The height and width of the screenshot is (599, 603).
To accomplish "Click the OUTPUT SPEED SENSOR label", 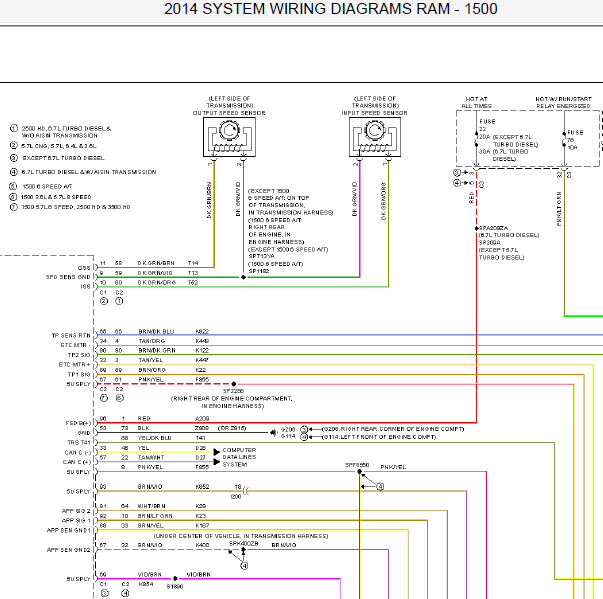I will [229, 113].
